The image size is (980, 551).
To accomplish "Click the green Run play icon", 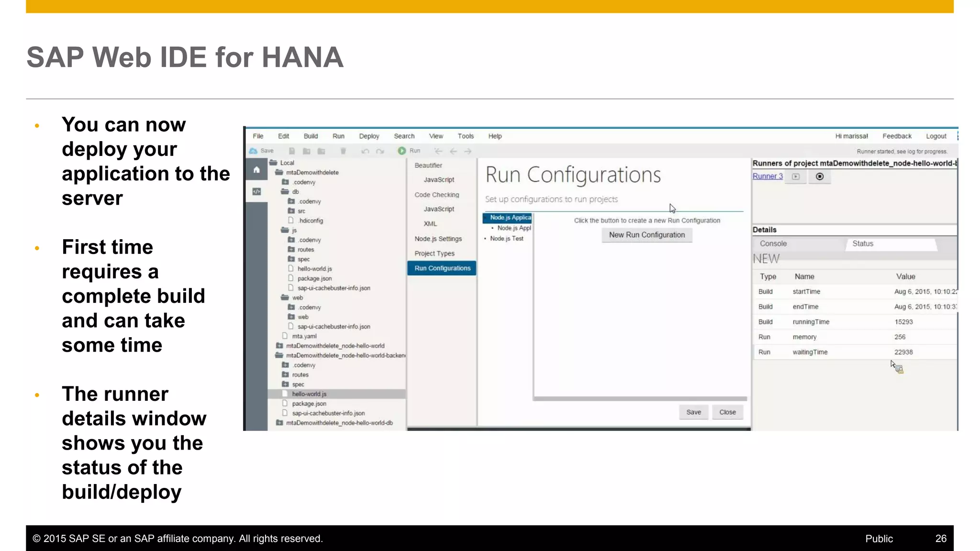I will pos(402,151).
